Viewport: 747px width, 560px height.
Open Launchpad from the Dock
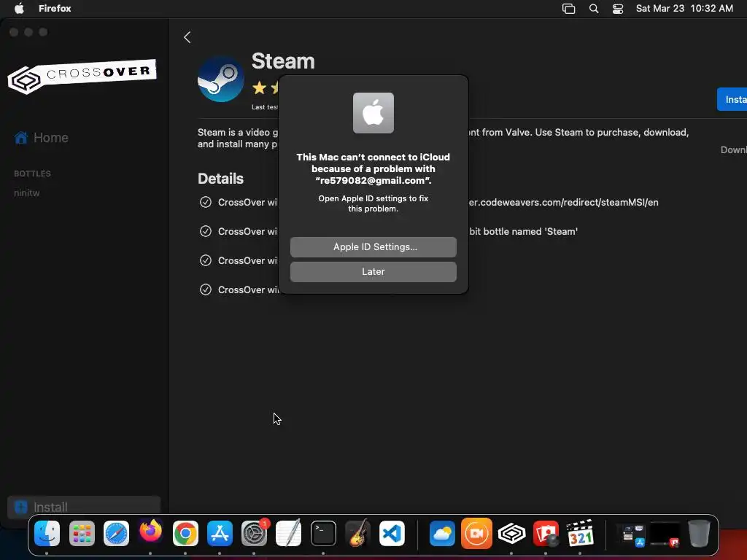(82, 533)
